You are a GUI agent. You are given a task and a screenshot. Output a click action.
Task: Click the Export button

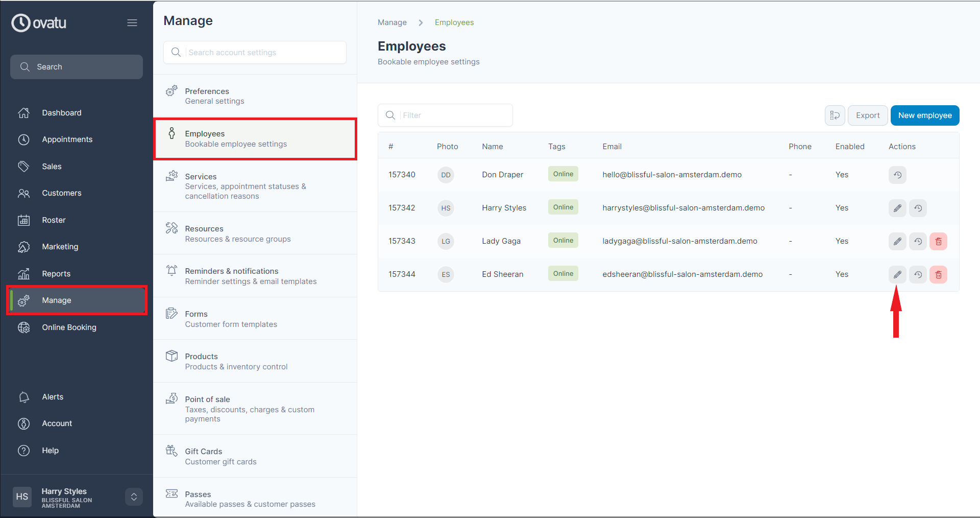tap(868, 115)
